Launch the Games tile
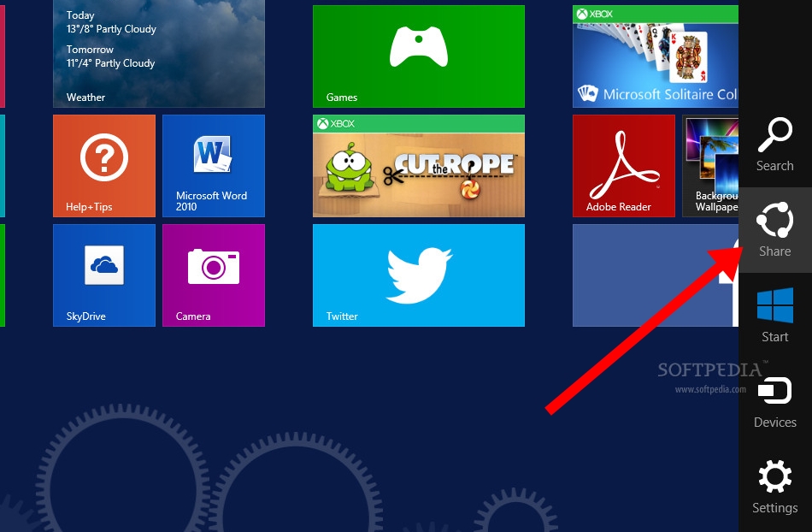Screen dimensions: 812x532 pyautogui.click(x=419, y=56)
